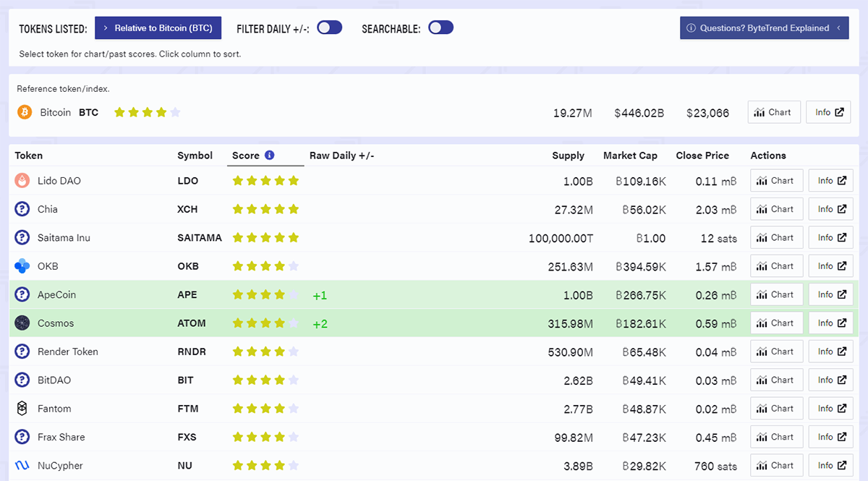Open Chart for Saitama Inu
868x481 pixels.
pos(776,237)
